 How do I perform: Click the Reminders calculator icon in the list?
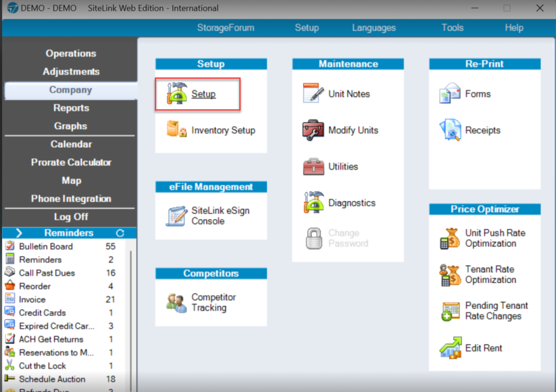click(x=9, y=259)
